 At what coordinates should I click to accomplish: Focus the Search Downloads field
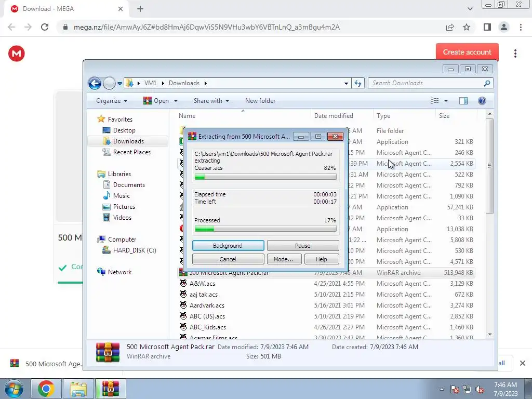coord(426,83)
